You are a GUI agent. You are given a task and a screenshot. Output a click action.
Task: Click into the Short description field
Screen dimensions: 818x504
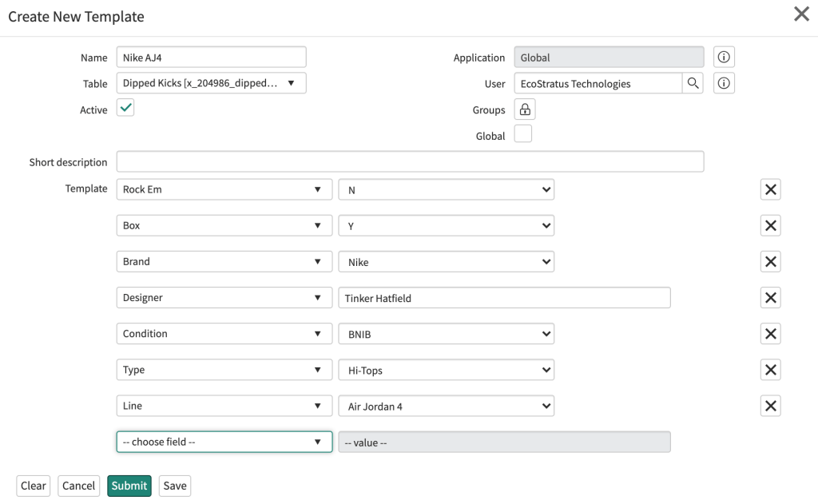coord(410,162)
